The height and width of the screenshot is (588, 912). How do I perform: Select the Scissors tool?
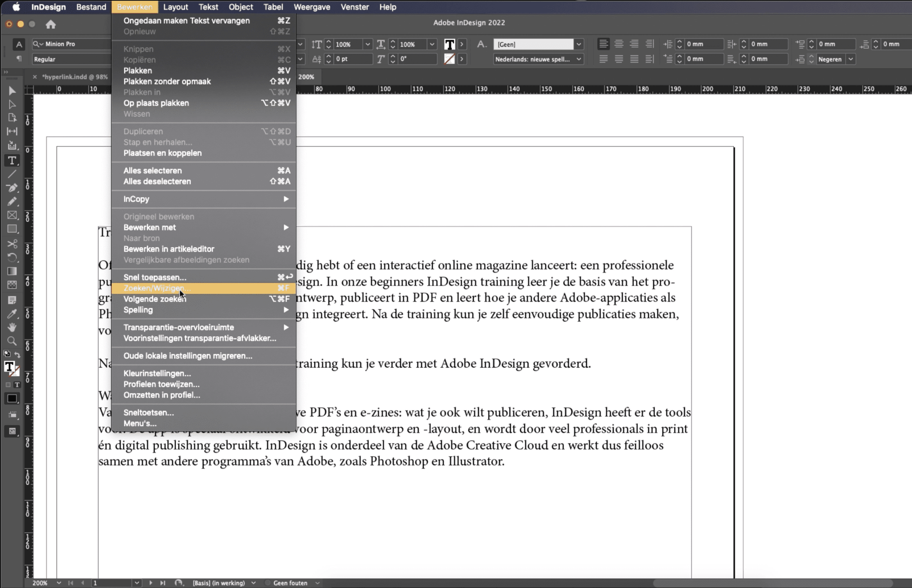pos(12,244)
